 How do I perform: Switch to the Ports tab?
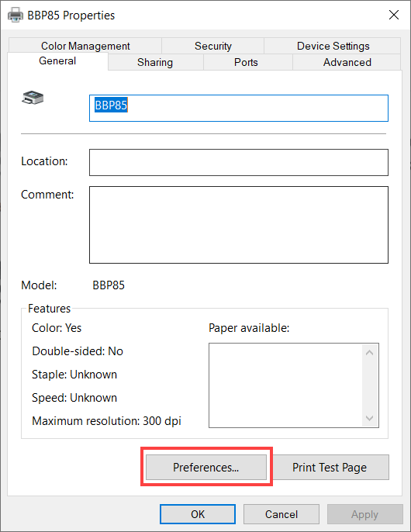(x=246, y=62)
